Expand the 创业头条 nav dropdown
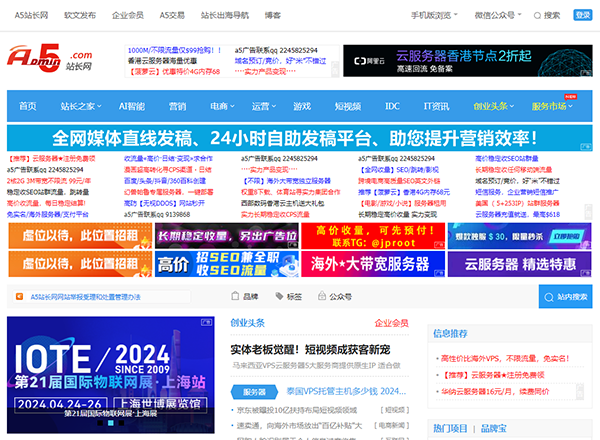This screenshot has width=600, height=440. (494, 106)
